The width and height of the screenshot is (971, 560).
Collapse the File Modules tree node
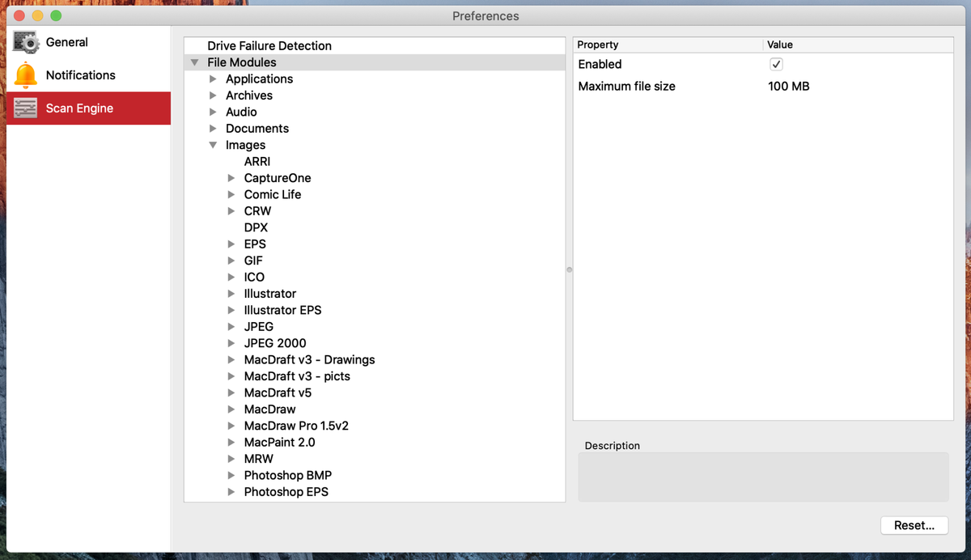pos(194,62)
